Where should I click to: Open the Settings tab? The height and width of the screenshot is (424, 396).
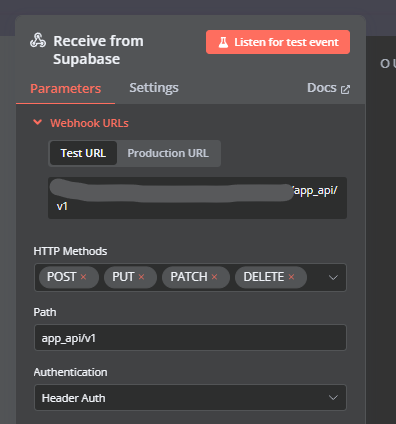pyautogui.click(x=154, y=88)
